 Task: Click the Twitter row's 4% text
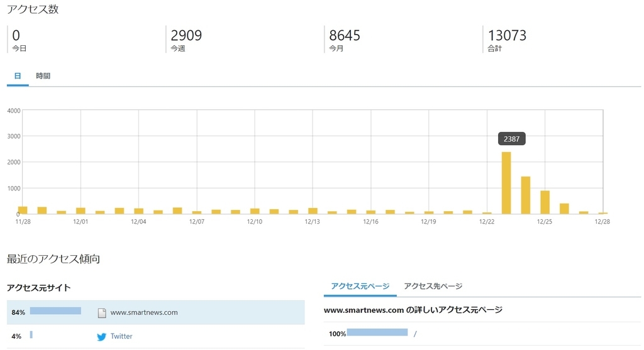16,336
